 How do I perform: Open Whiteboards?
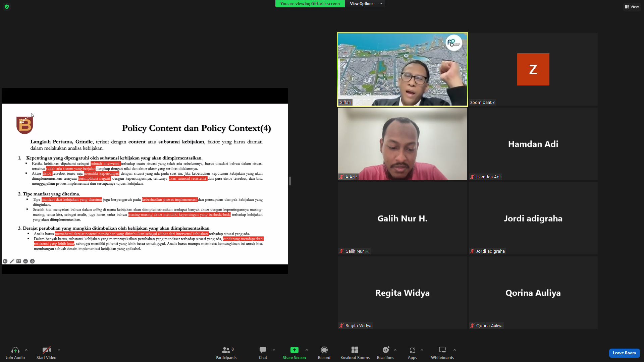pos(442,353)
